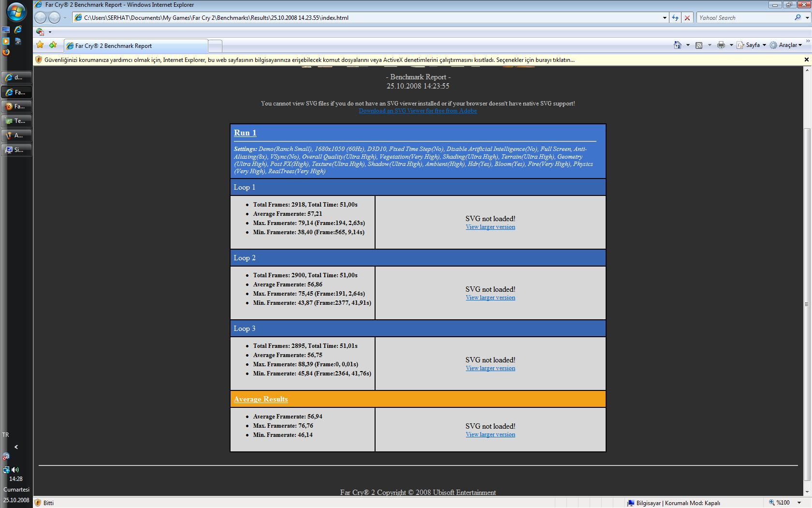Open the Home button dropdown arrow

point(688,45)
